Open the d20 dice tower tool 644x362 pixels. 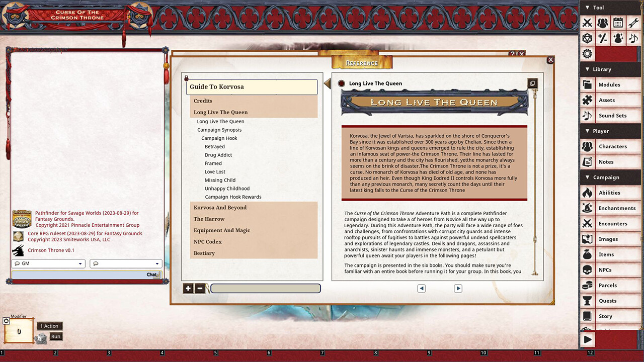point(588,38)
